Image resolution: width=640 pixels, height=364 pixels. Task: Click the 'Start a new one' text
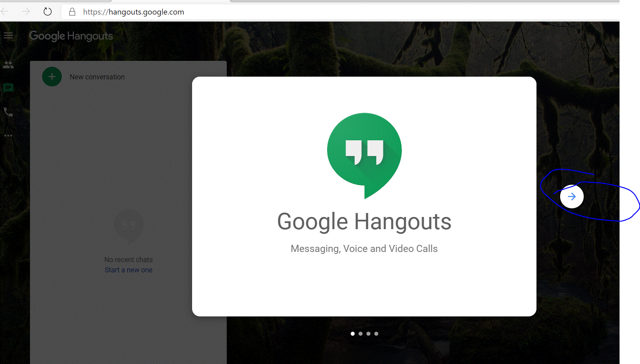pyautogui.click(x=128, y=270)
